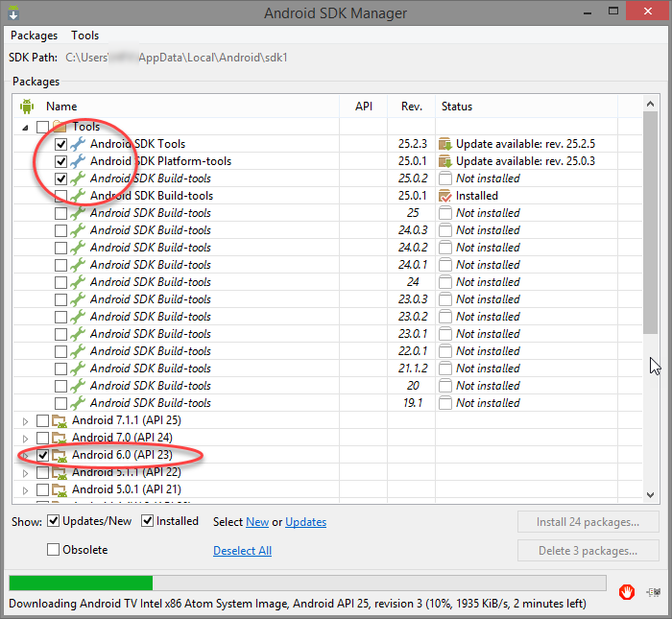Click the Android 7.0 (API 24) folder icon
The height and width of the screenshot is (619, 672).
[x=60, y=438]
